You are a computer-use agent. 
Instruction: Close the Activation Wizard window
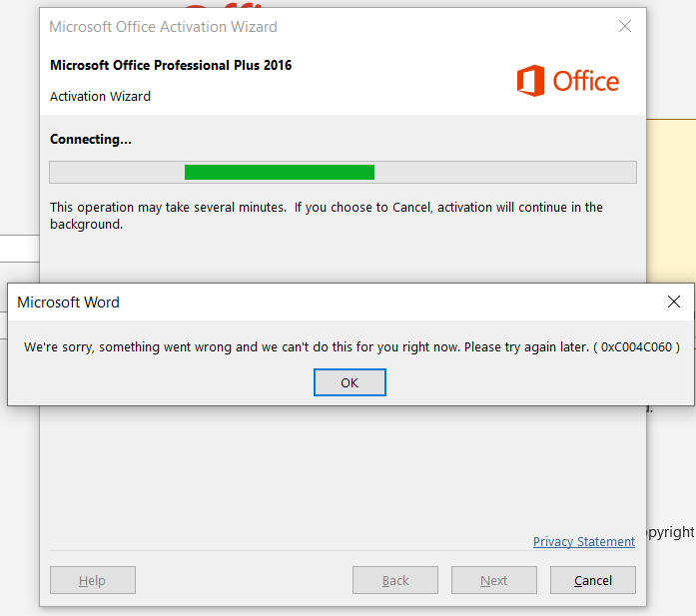point(625,26)
